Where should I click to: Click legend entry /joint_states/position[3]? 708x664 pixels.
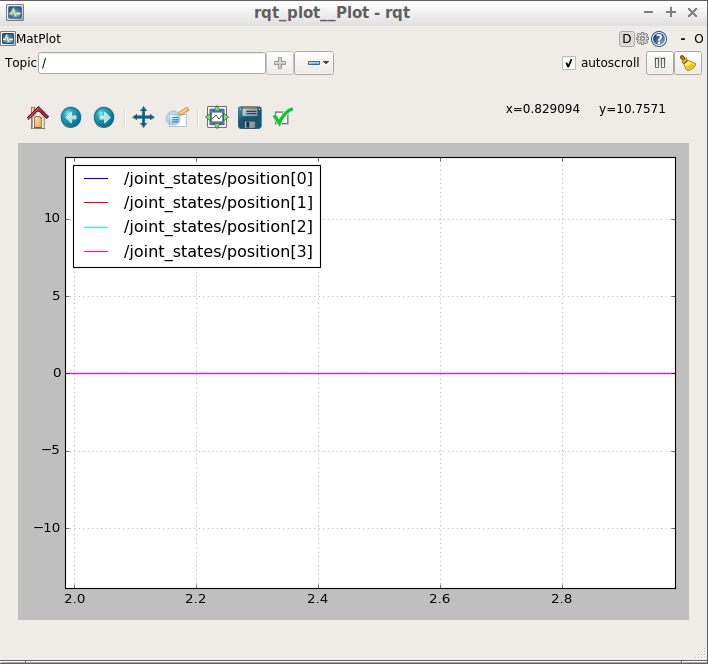click(x=218, y=251)
